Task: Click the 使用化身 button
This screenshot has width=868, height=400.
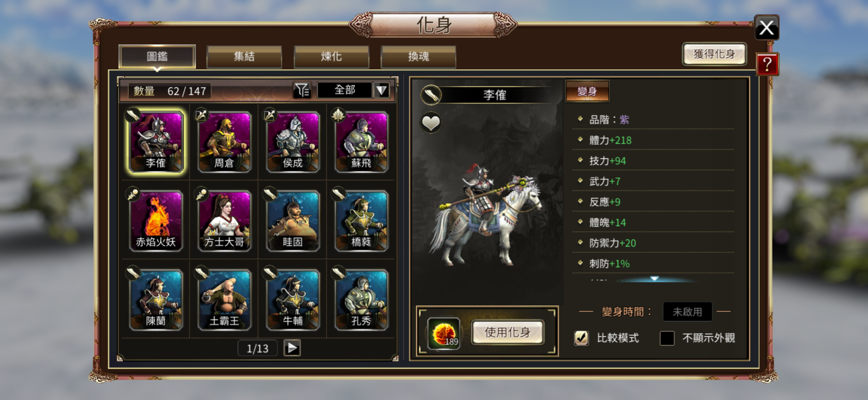Action: pyautogui.click(x=508, y=332)
